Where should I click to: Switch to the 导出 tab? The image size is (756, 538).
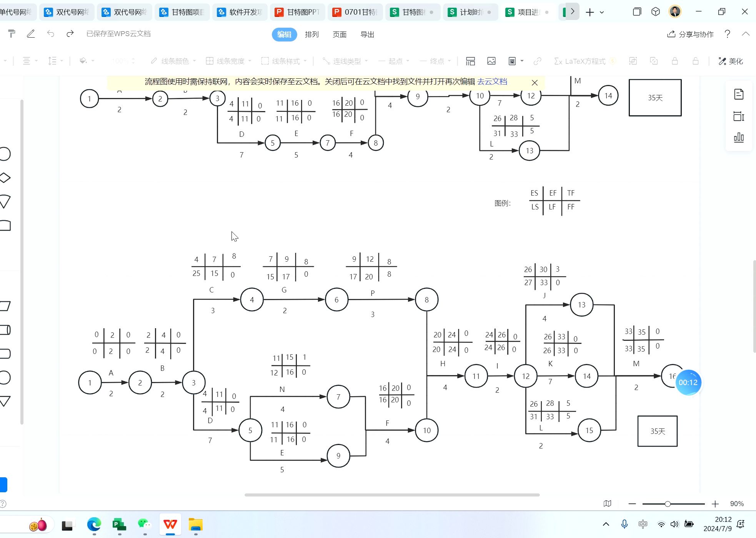pyautogui.click(x=367, y=35)
